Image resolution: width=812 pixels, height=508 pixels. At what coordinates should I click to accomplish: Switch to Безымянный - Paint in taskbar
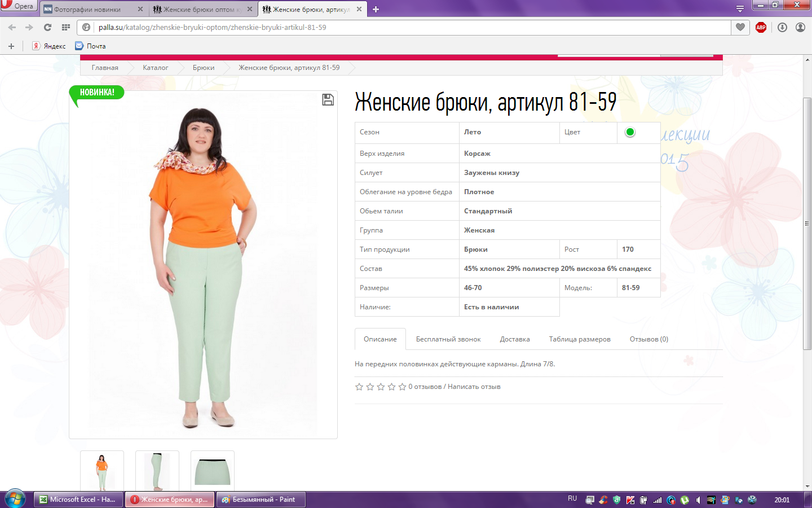click(261, 500)
